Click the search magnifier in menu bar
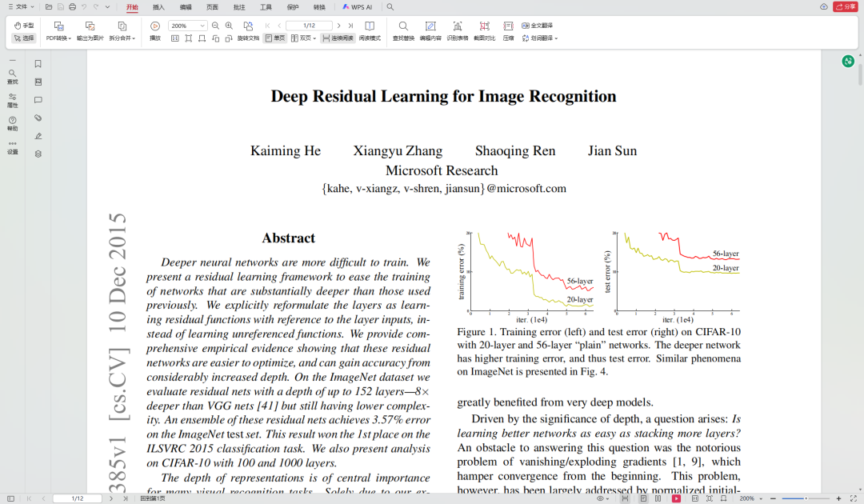 390,7
